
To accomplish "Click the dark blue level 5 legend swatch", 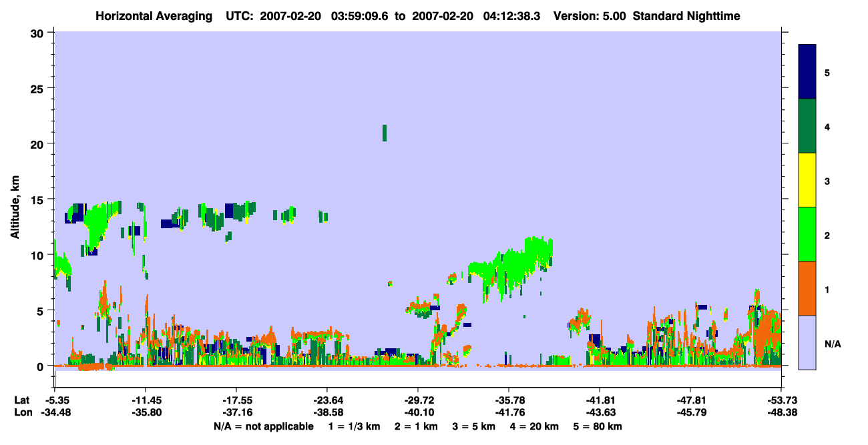I will click(x=807, y=72).
